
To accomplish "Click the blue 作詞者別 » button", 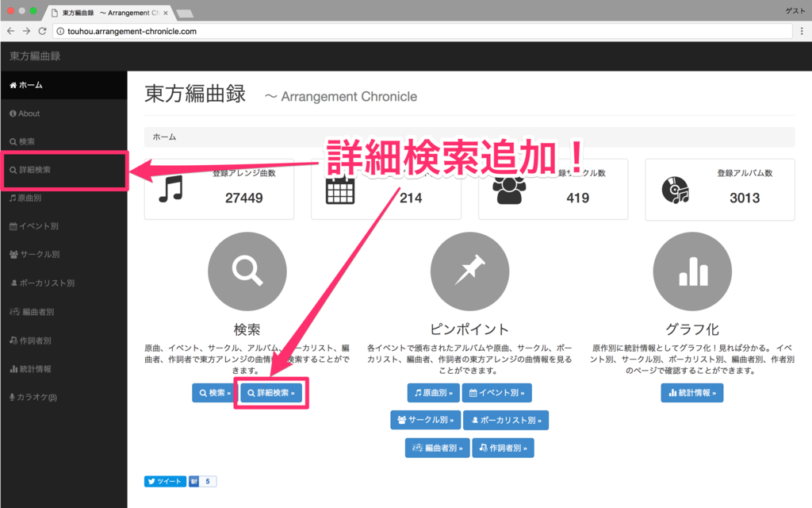I will 503,448.
